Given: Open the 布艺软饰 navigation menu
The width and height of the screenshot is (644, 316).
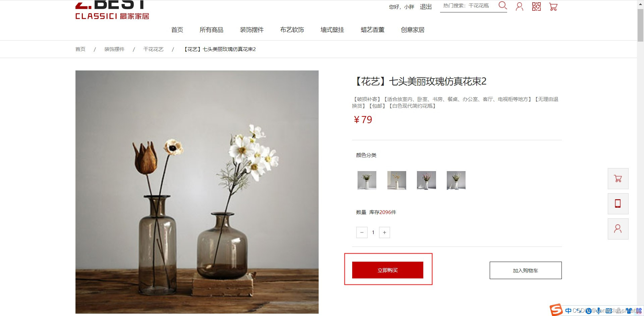Looking at the screenshot, I should click(292, 30).
